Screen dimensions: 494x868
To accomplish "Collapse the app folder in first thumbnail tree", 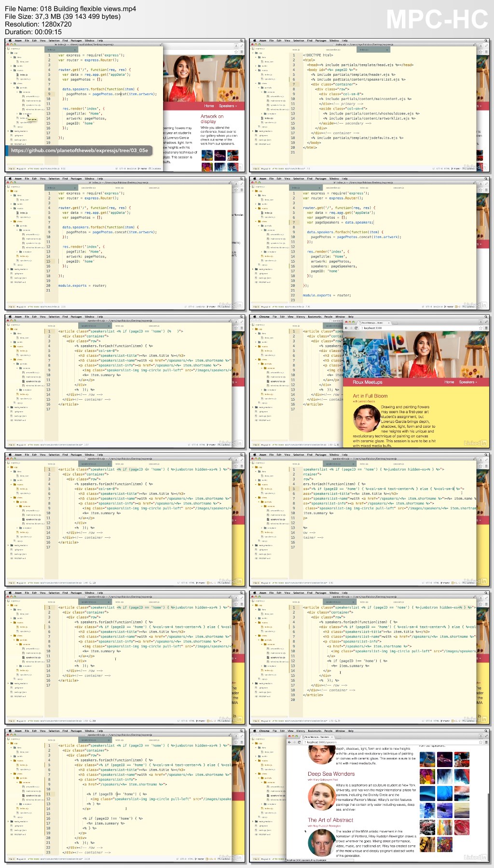I will (8, 53).
